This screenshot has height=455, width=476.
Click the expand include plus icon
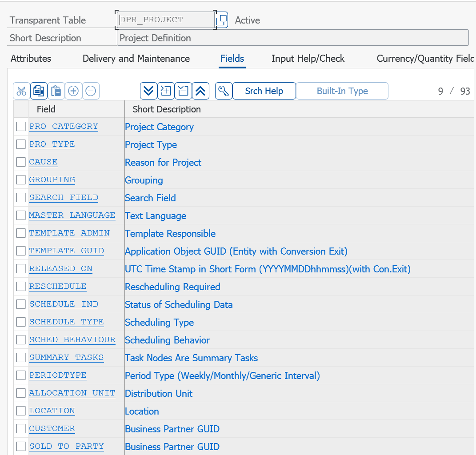tap(166, 91)
